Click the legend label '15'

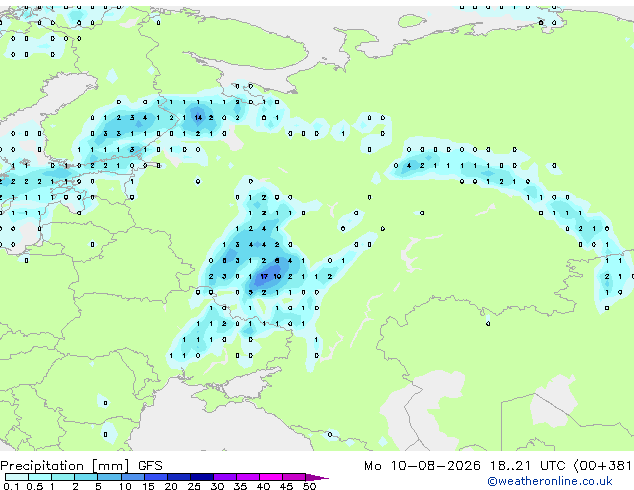click(x=148, y=486)
